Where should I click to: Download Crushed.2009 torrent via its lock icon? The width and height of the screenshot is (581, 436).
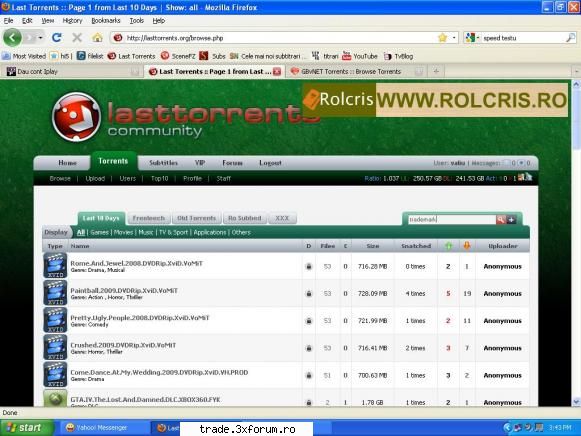coord(308,348)
